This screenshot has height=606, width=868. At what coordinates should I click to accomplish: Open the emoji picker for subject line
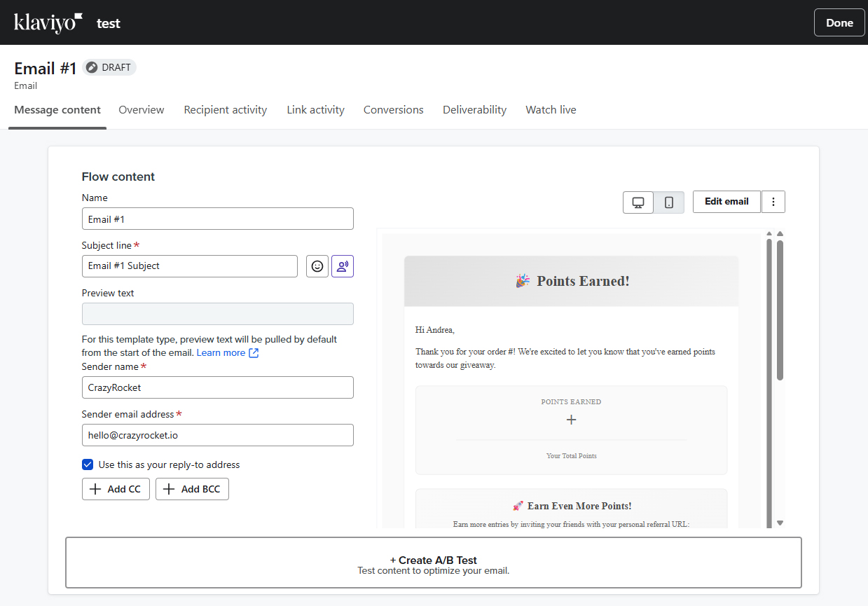[317, 266]
